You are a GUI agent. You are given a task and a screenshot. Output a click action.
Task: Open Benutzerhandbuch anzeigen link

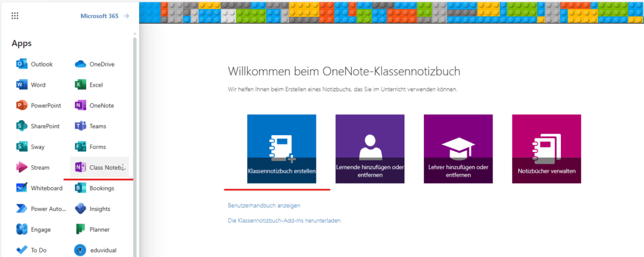pyautogui.click(x=264, y=205)
